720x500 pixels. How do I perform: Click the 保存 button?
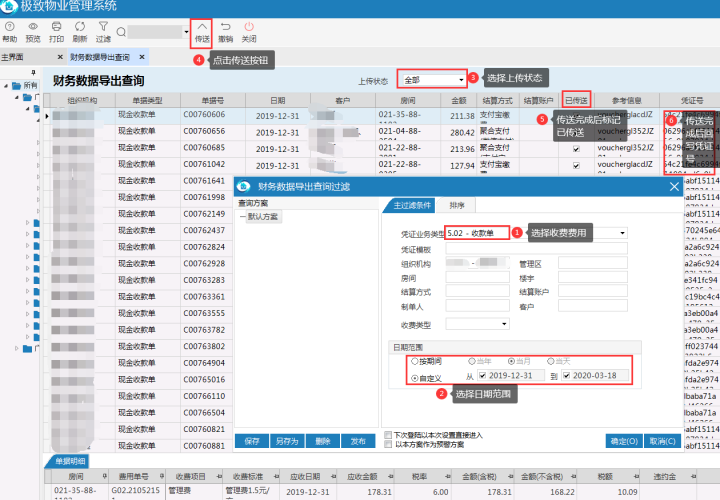click(252, 441)
